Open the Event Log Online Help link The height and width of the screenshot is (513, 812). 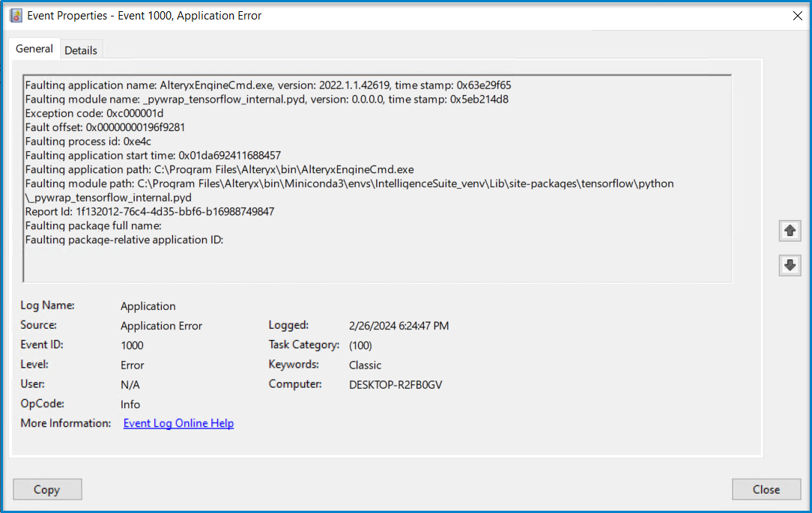pyautogui.click(x=179, y=423)
